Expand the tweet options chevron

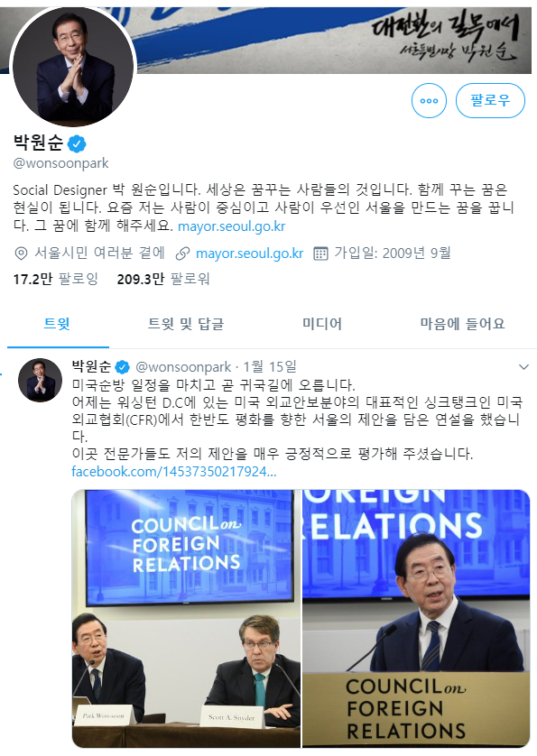point(523,367)
